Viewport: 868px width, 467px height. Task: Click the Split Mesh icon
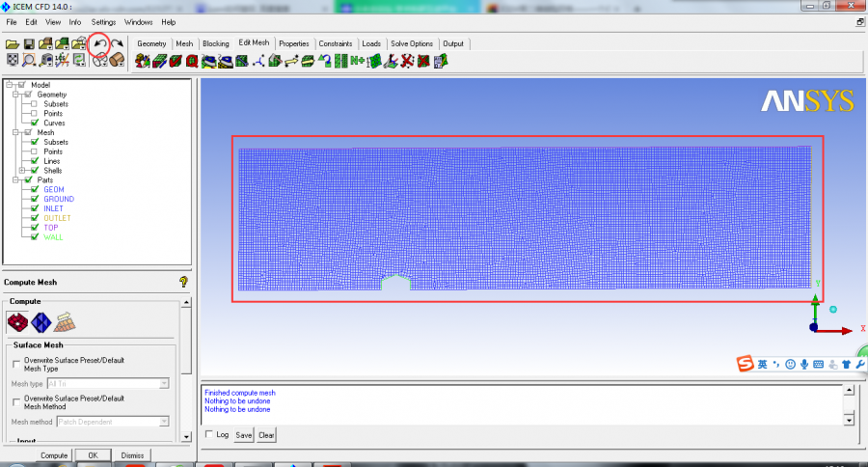coord(275,61)
